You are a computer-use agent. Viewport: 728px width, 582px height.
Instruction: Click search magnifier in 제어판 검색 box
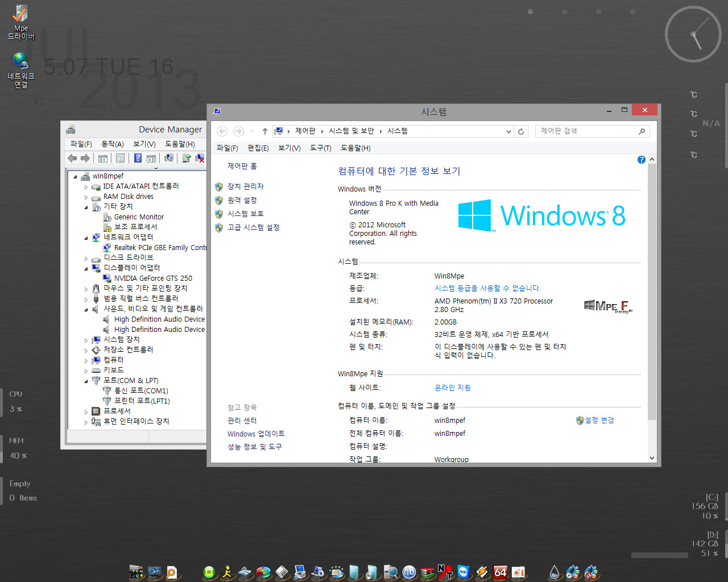(642, 131)
